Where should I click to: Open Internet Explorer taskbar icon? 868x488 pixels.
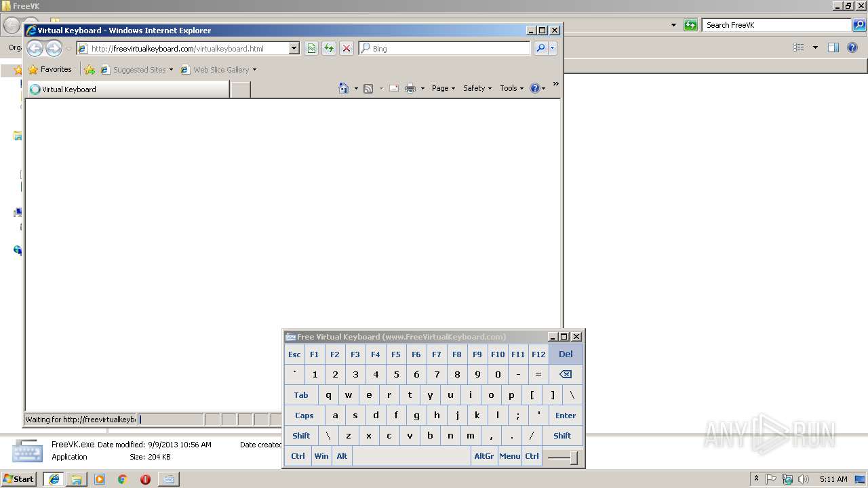[54, 479]
